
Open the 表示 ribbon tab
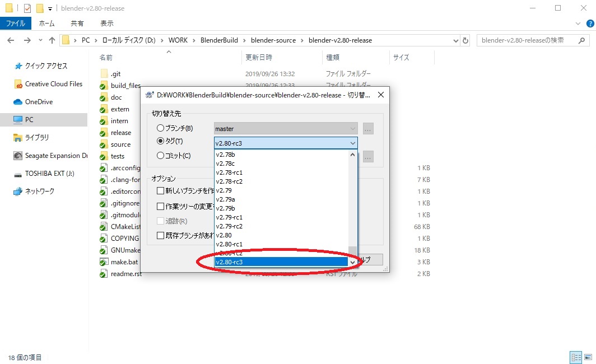click(107, 23)
